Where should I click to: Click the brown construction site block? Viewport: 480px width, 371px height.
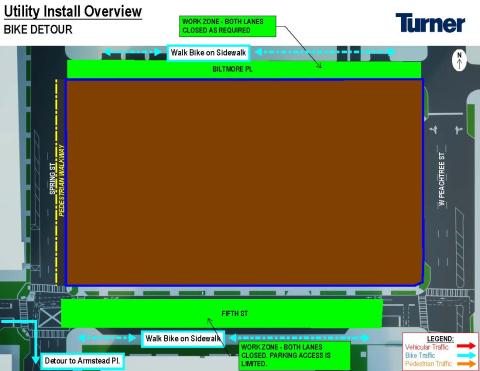pyautogui.click(x=245, y=182)
